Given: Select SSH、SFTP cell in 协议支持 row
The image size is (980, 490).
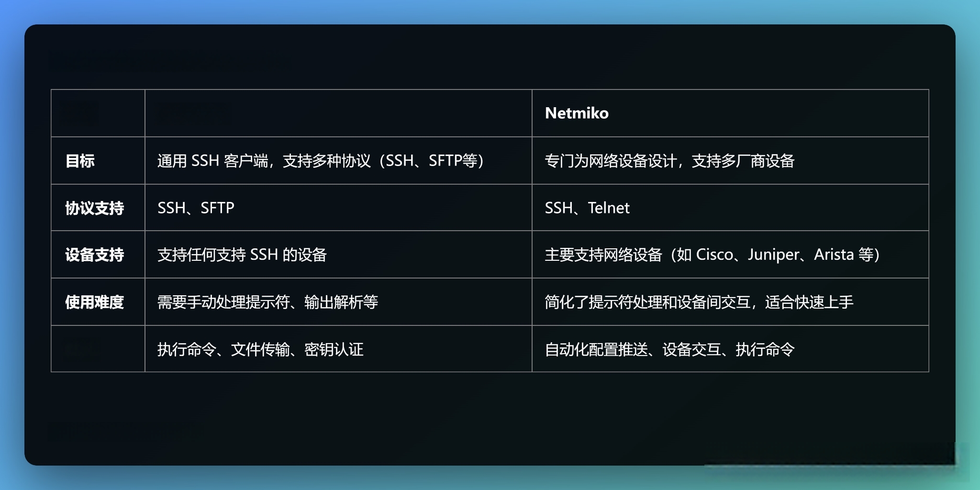Looking at the screenshot, I should point(196,208).
